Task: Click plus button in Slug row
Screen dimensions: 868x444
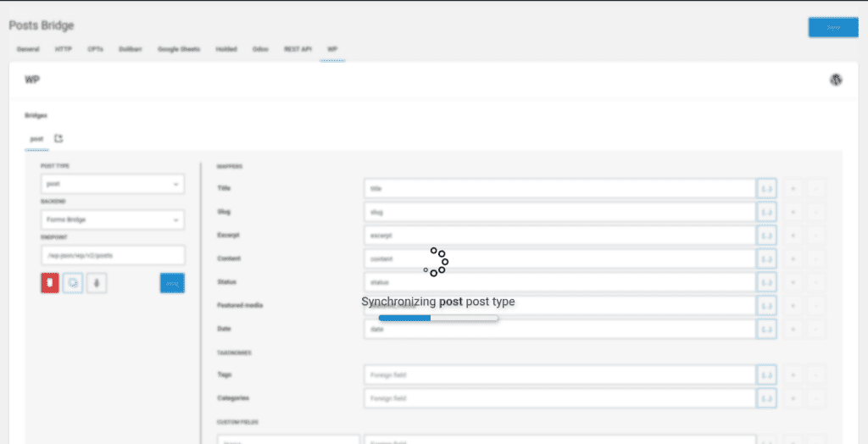Action: [x=793, y=212]
